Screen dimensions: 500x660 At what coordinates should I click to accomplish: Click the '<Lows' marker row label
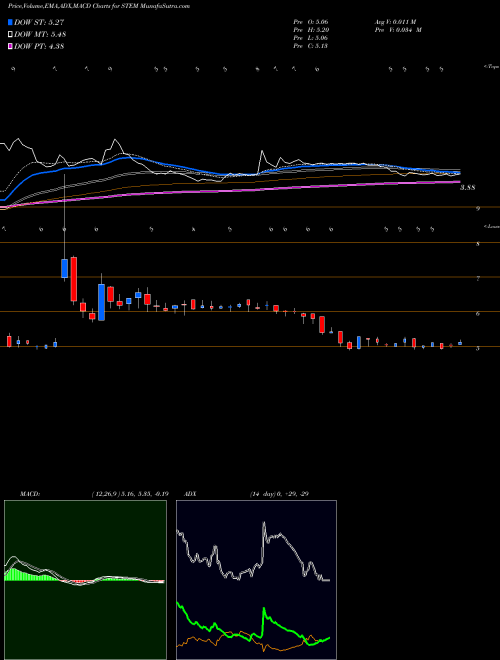click(x=491, y=226)
